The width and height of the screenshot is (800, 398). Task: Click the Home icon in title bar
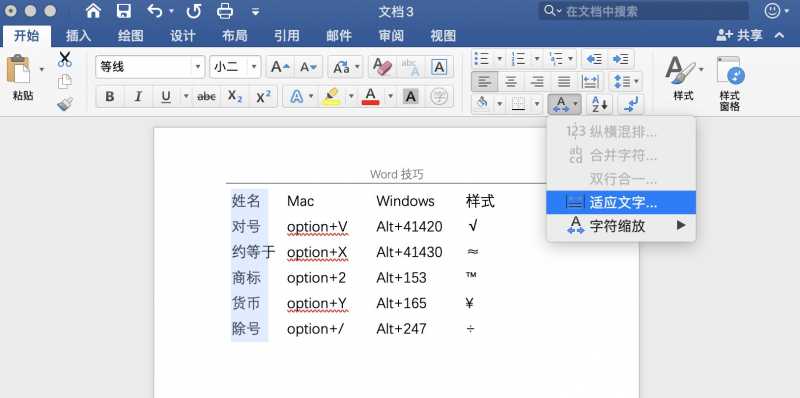[93, 11]
